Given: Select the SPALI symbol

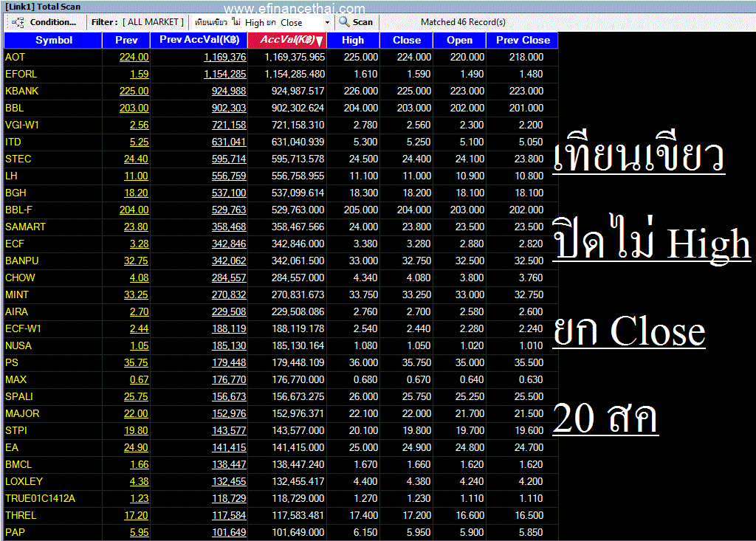Looking at the screenshot, I should tap(18, 396).
